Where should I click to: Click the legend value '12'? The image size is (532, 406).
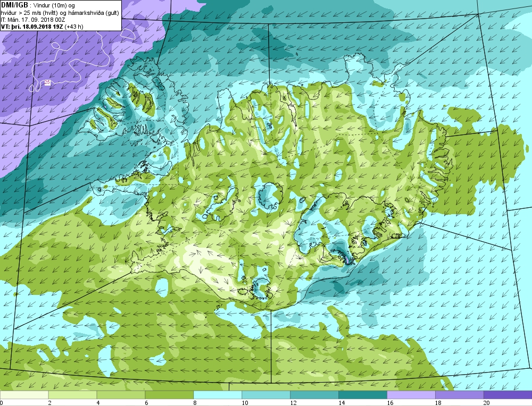tap(293, 403)
